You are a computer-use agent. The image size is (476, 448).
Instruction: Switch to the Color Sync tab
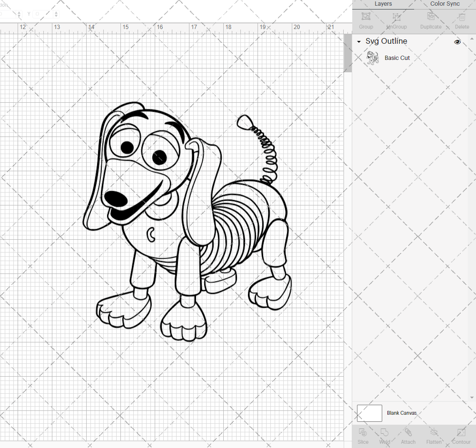coord(445,4)
